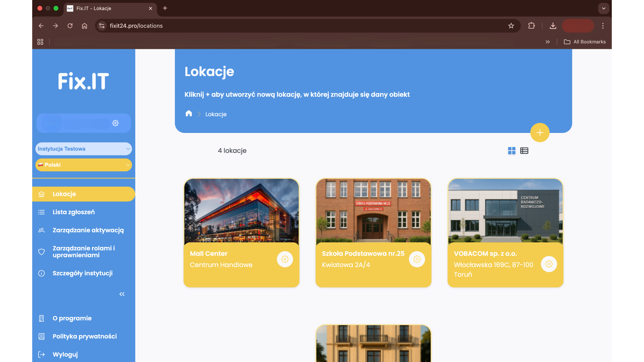Click the address bar URL fixit24.pro/locations
Viewport: 644px width, 362px height.
pos(136,26)
